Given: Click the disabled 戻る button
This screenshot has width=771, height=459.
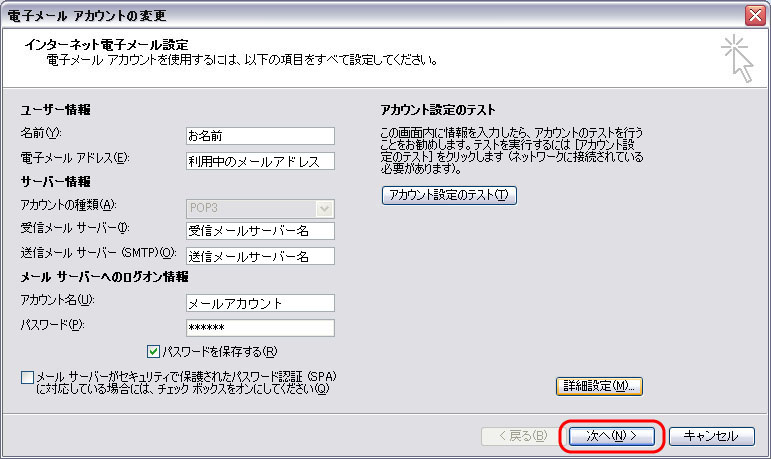Looking at the screenshot, I should coord(523,436).
